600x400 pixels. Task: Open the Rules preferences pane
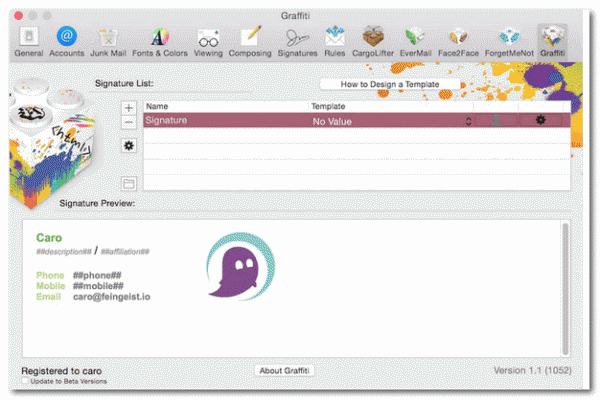point(334,42)
